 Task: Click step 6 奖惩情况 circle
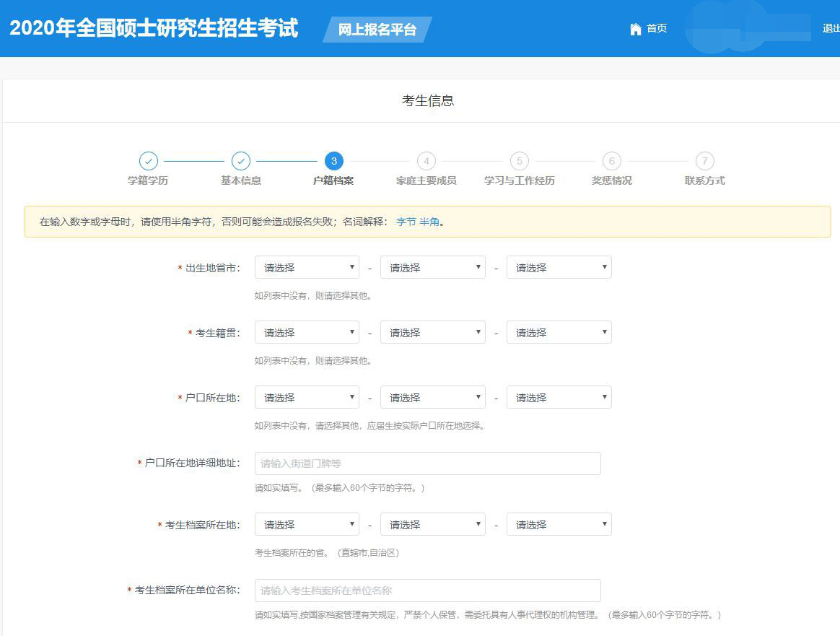pyautogui.click(x=611, y=161)
